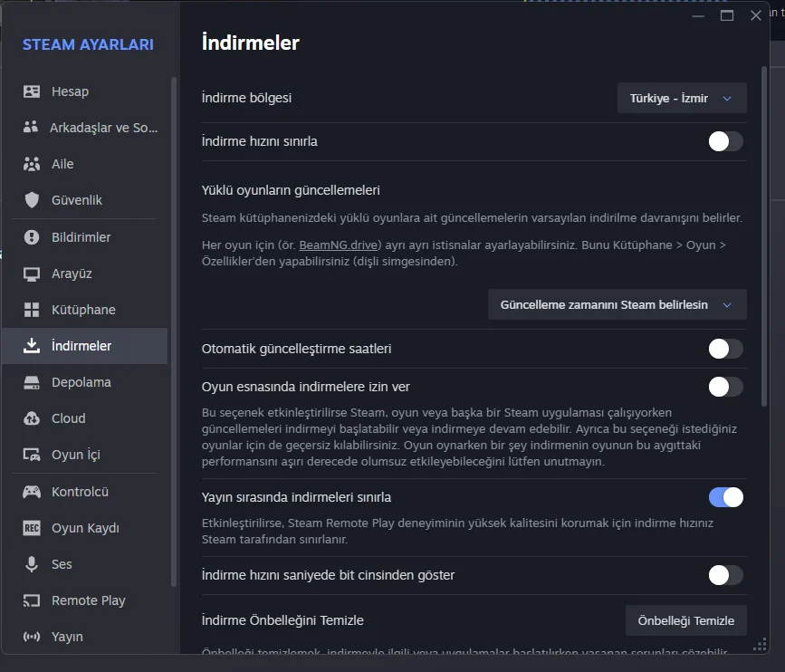
Task: Open the Arkadaşlar friends icon in sidebar
Action: [x=32, y=128]
